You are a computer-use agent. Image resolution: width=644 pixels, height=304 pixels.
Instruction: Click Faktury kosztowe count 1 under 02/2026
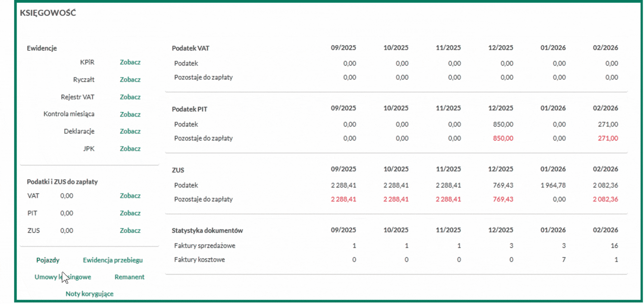pyautogui.click(x=616, y=260)
